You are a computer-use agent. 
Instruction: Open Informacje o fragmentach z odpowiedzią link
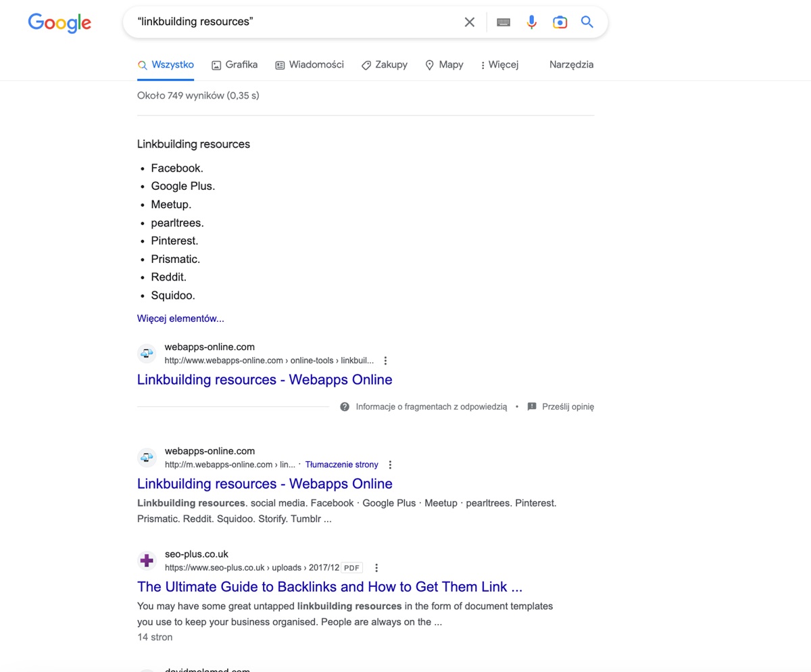(431, 407)
